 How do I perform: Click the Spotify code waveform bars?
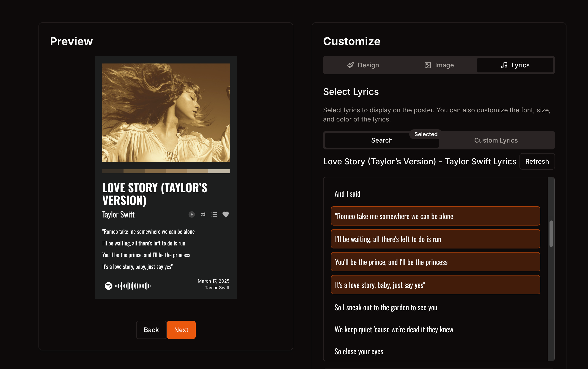133,286
